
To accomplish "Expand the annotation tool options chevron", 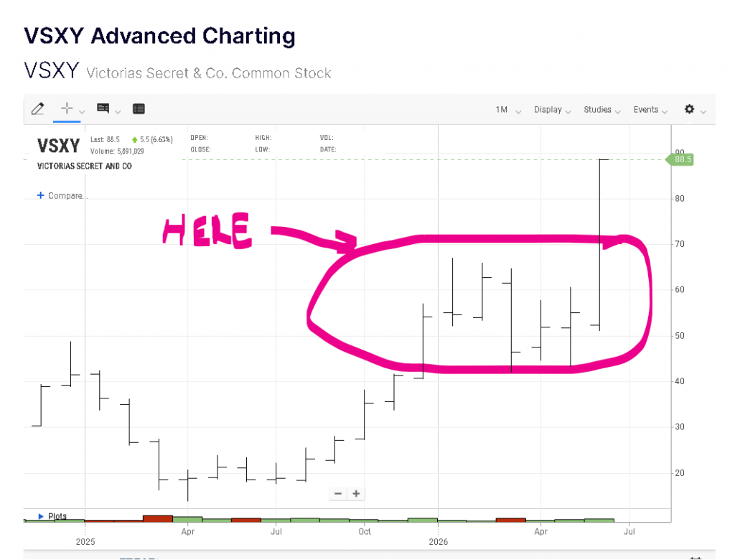I will (118, 111).
